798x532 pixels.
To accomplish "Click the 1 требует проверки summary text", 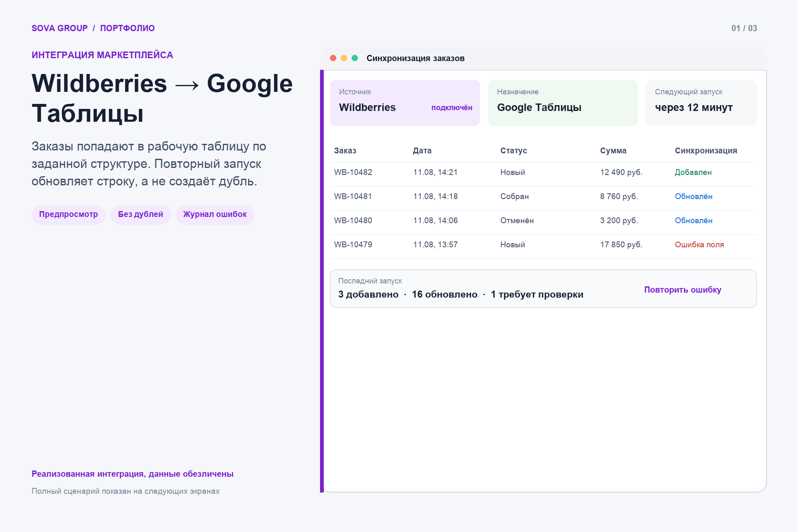I will (537, 295).
